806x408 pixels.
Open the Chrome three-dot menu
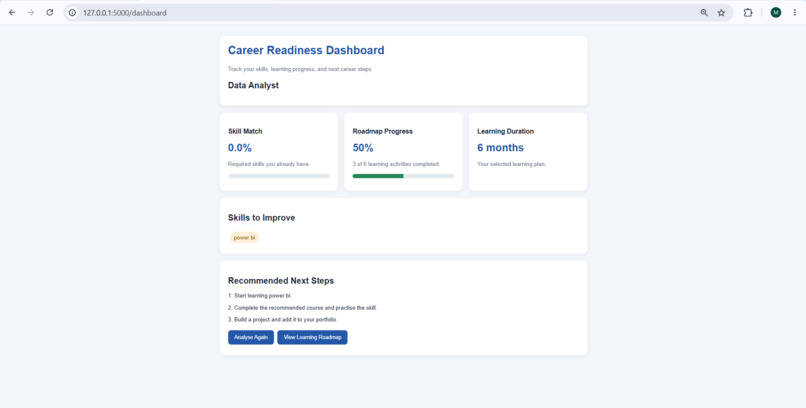pos(795,13)
